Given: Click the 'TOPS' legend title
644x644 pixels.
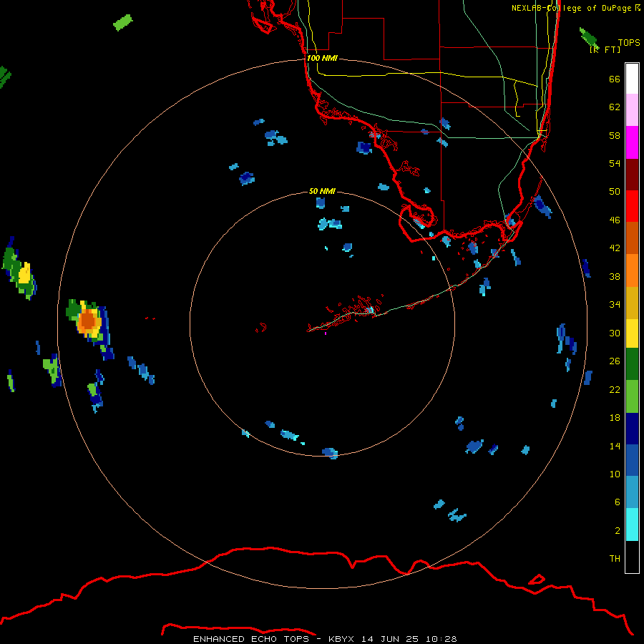Looking at the screenshot, I should [629, 42].
